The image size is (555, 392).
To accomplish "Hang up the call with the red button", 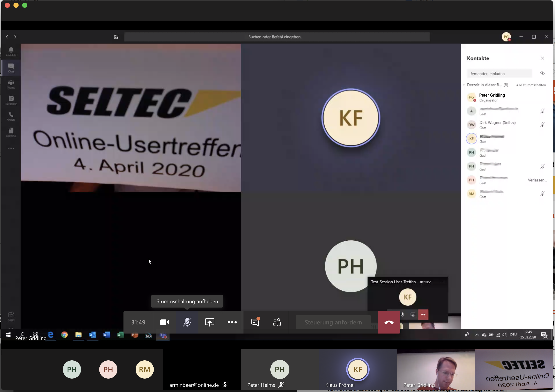I will tap(389, 322).
